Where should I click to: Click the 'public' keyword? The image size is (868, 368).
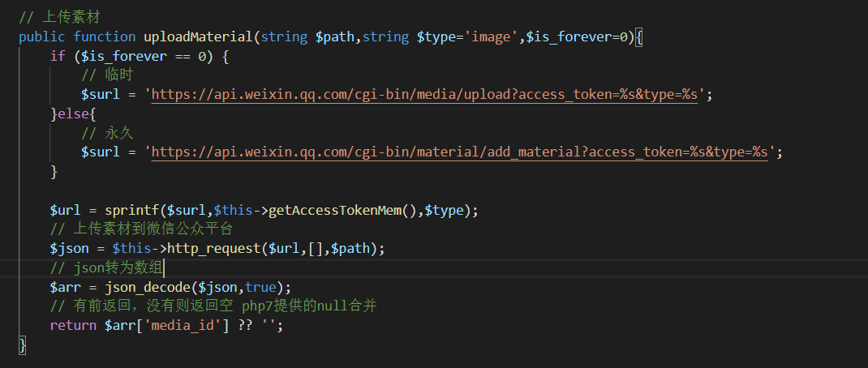(x=42, y=37)
